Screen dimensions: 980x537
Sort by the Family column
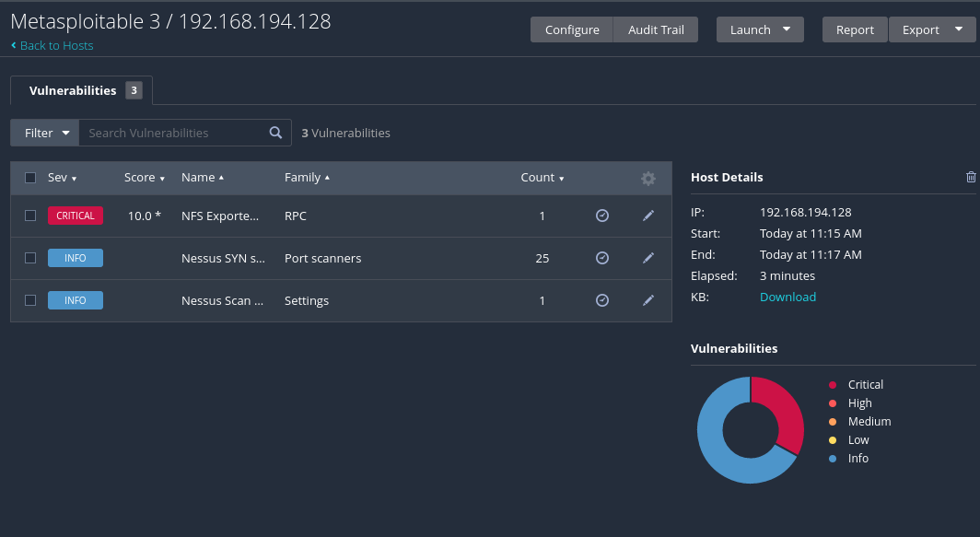307,178
